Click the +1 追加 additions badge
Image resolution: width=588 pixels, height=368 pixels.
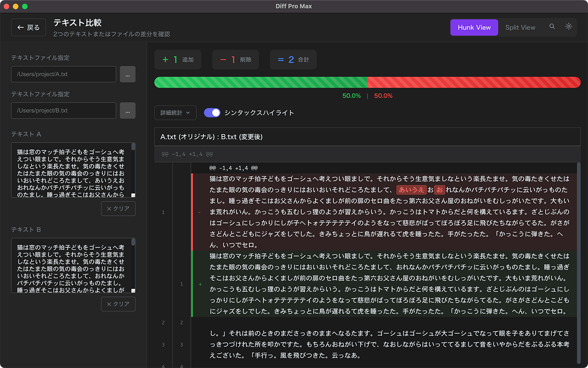178,59
